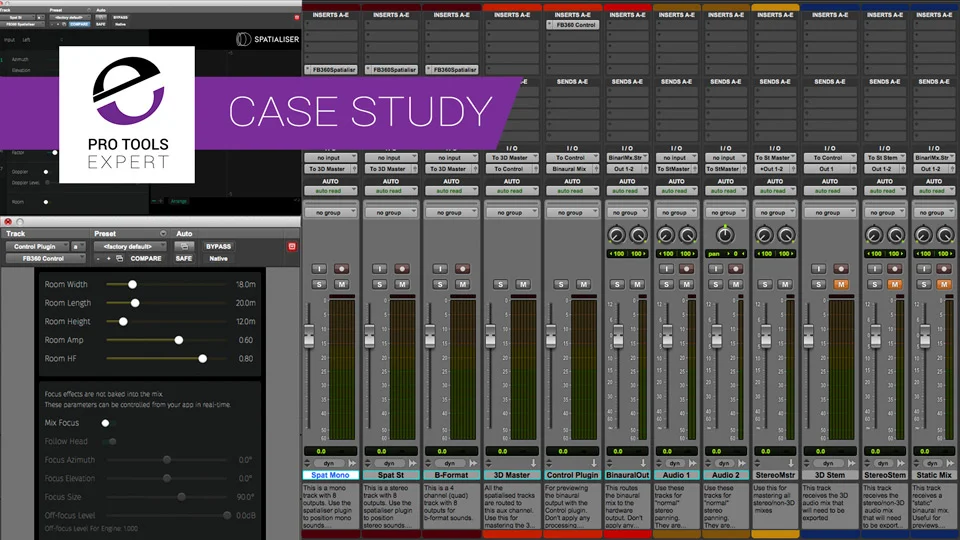Click the pan knob on Audio 2
The image size is (960, 540).
click(725, 234)
